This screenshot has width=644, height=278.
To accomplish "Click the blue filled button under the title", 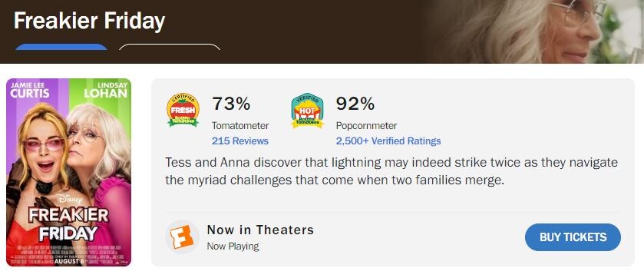I will 61,47.
